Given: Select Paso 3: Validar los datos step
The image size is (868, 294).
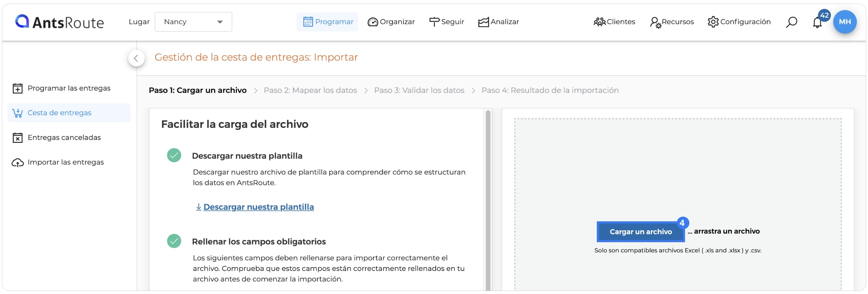Looking at the screenshot, I should click(x=419, y=90).
